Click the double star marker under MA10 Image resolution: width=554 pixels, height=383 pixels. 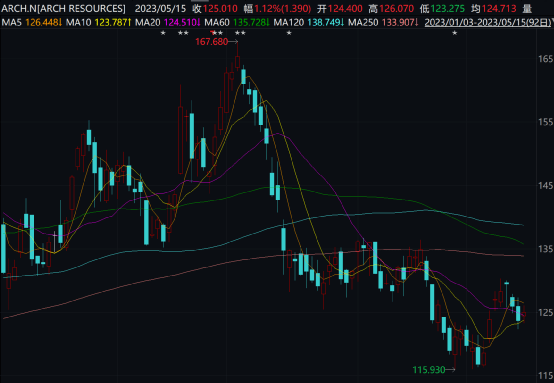(183, 33)
